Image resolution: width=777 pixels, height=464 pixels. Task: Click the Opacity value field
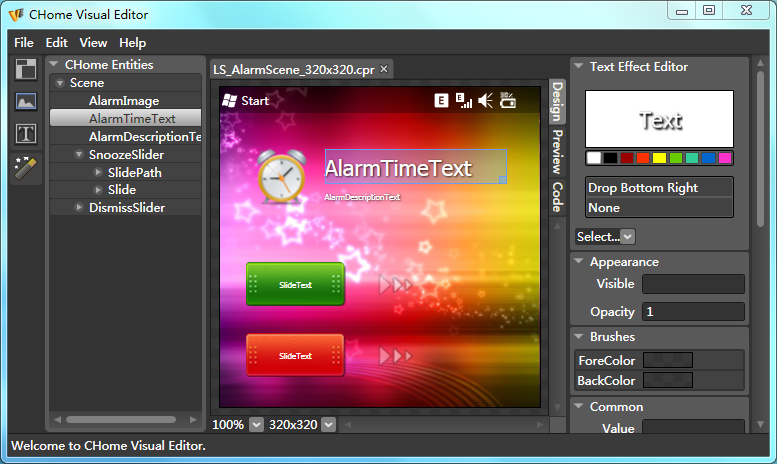[x=693, y=311]
